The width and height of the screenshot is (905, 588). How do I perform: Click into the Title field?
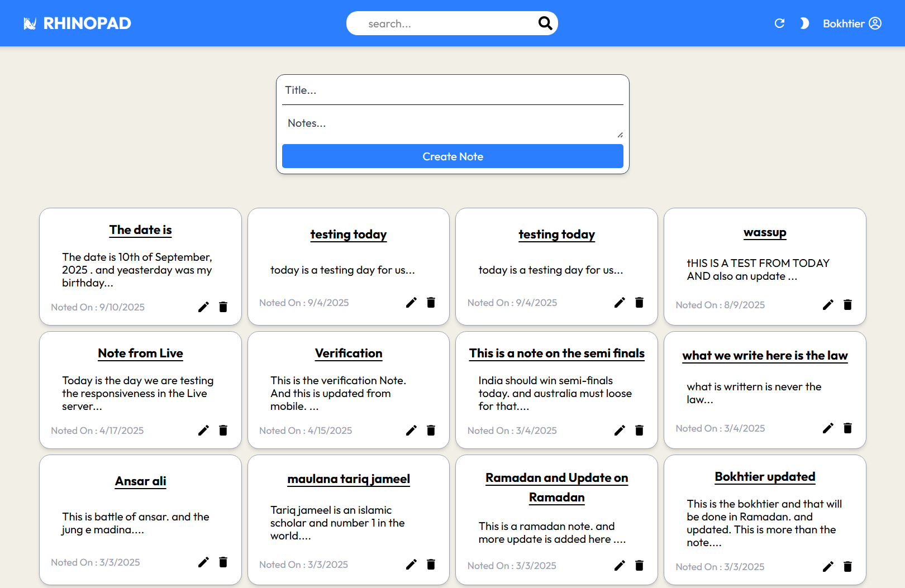click(x=453, y=90)
